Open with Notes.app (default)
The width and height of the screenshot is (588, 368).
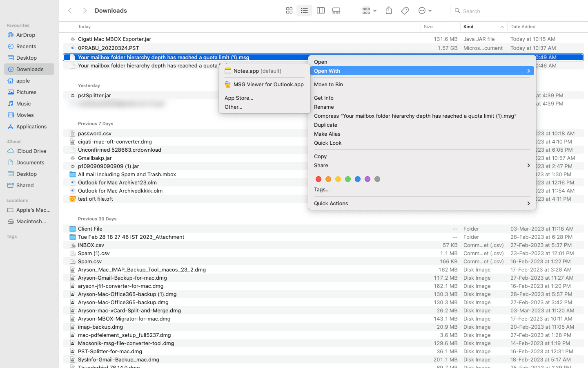tap(265, 71)
